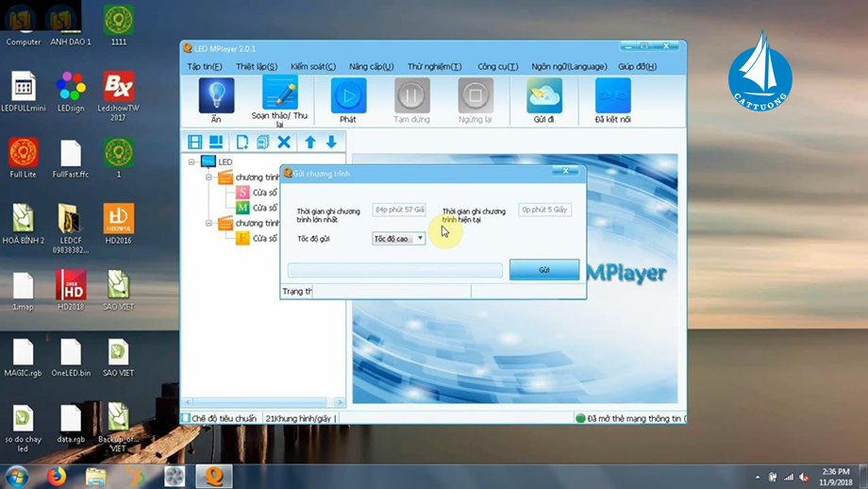Collapse the first chương trình node

(209, 177)
